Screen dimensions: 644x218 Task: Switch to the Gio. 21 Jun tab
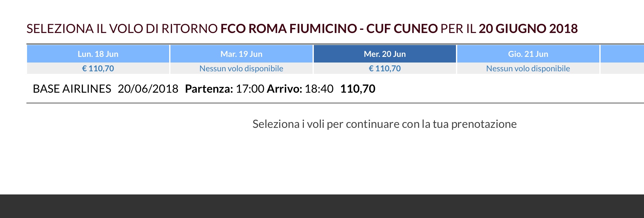528,54
